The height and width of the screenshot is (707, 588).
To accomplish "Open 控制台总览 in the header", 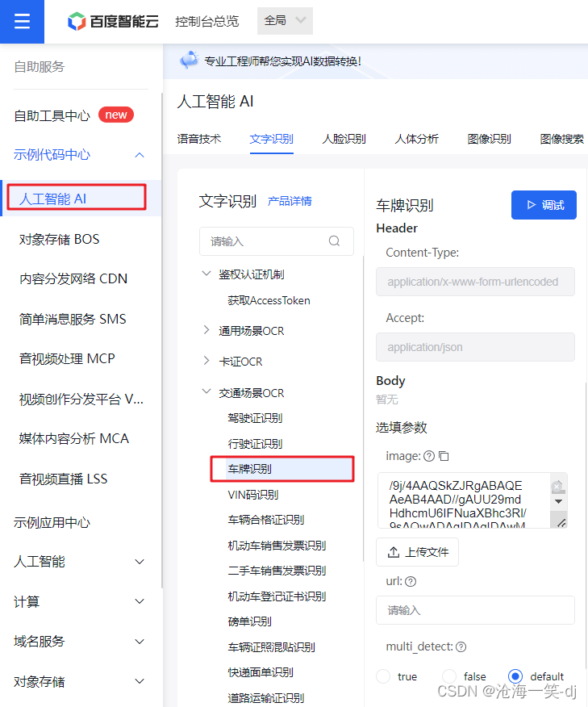I will pyautogui.click(x=206, y=21).
